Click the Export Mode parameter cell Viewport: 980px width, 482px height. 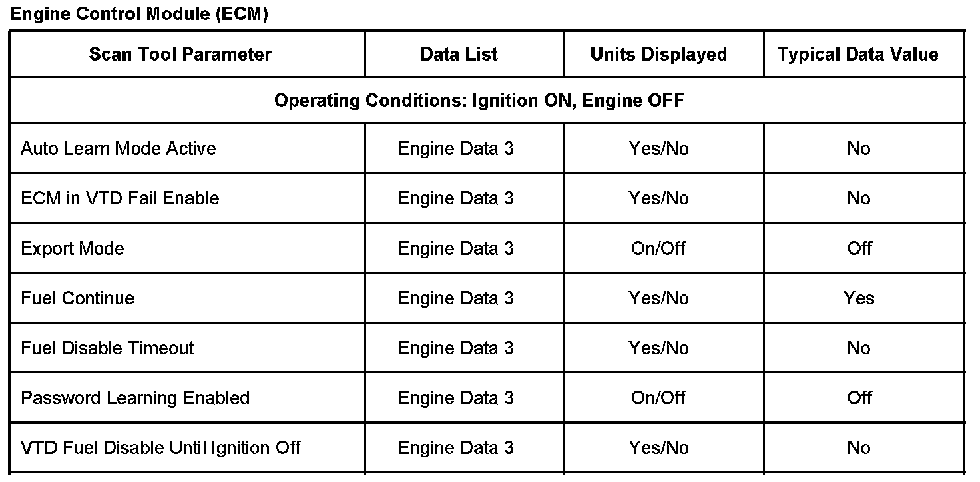tap(73, 248)
